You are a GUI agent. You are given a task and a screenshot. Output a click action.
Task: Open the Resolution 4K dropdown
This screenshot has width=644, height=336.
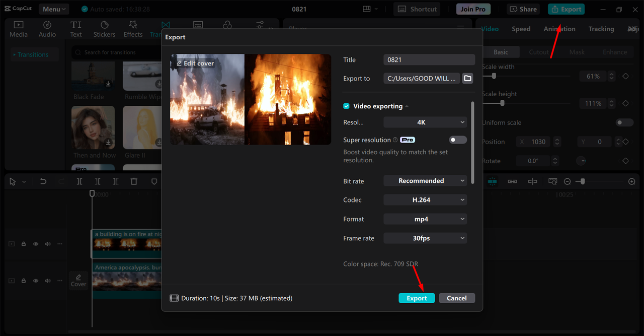(x=425, y=122)
